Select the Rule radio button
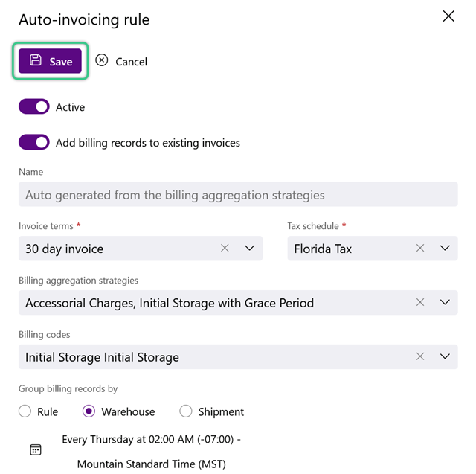 [25, 411]
